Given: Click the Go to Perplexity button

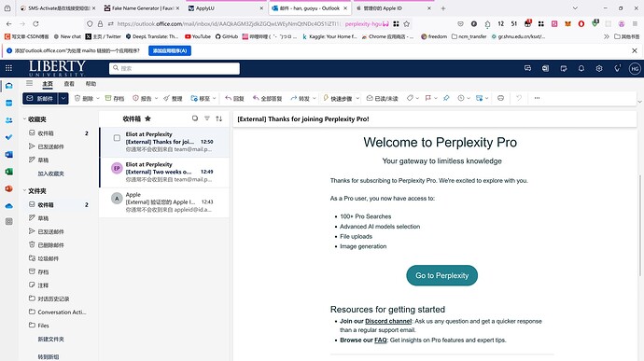Looking at the screenshot, I should [441, 275].
